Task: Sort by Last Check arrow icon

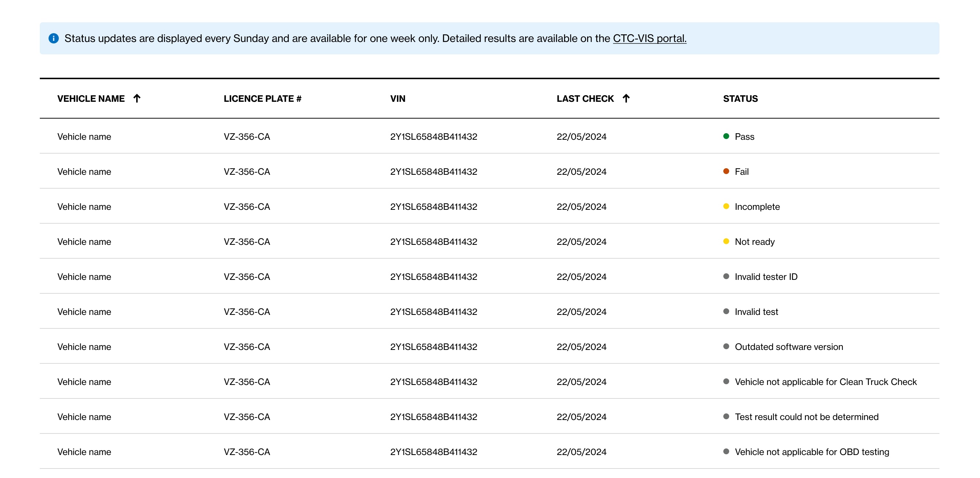Action: click(x=626, y=99)
